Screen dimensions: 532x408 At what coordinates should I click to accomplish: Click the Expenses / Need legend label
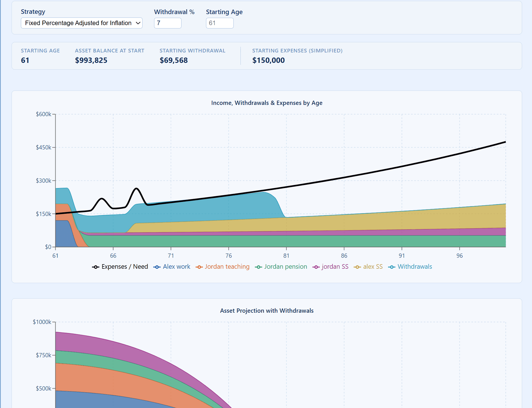coord(124,267)
